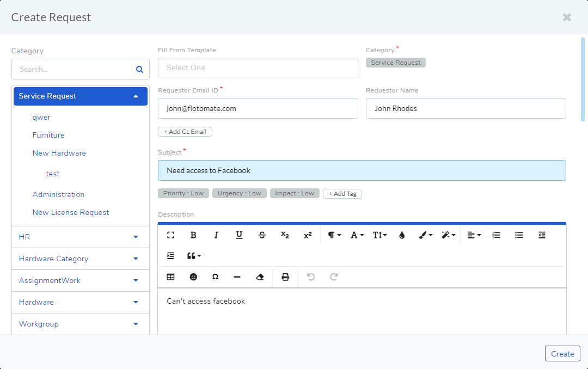Select the New Hardware subcategory
The width and height of the screenshot is (588, 369).
(x=59, y=153)
